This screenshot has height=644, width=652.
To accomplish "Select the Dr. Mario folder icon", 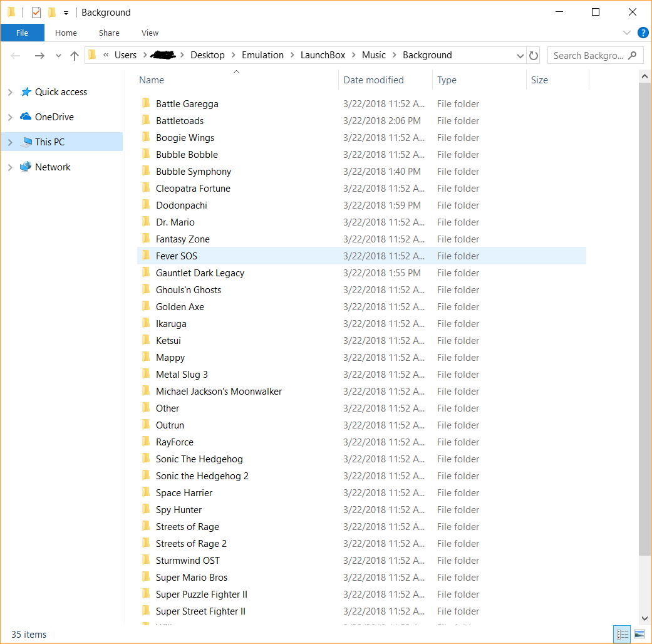I will [146, 222].
